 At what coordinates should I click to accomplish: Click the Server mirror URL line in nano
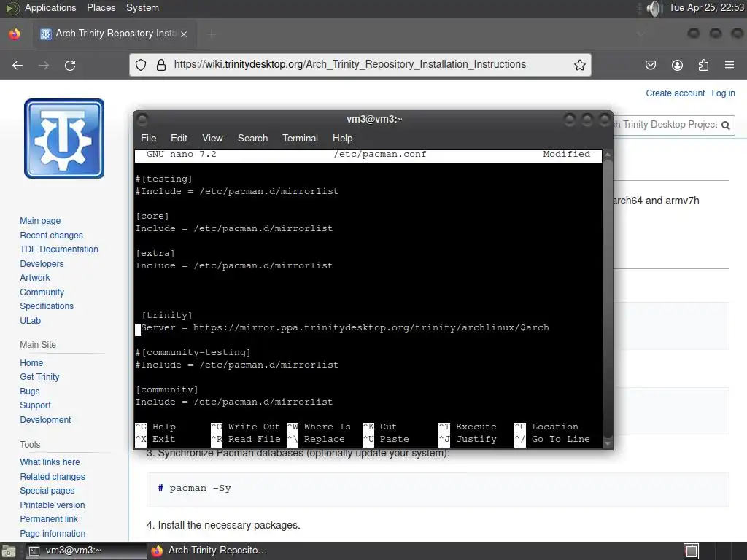tap(345, 327)
